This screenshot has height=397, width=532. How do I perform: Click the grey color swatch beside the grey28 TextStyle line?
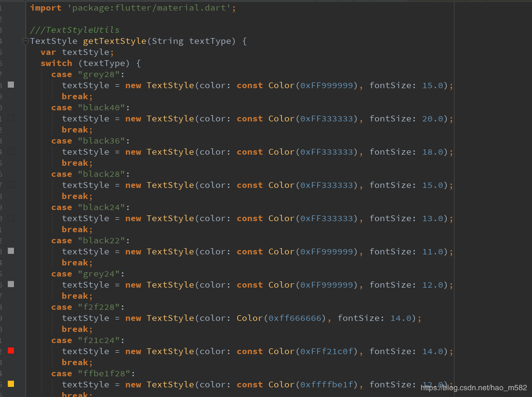[11, 85]
